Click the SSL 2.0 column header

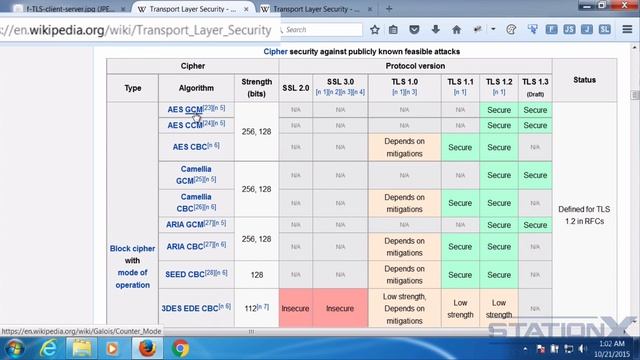pyautogui.click(x=296, y=88)
